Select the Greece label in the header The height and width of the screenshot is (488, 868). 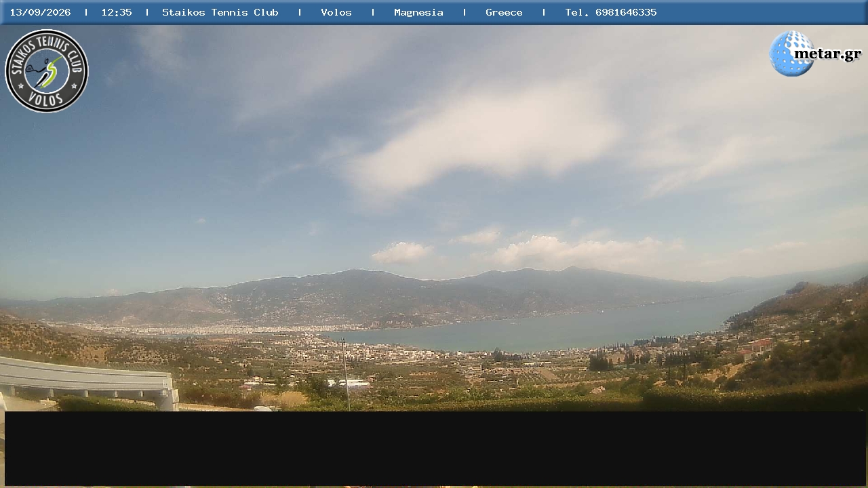504,12
